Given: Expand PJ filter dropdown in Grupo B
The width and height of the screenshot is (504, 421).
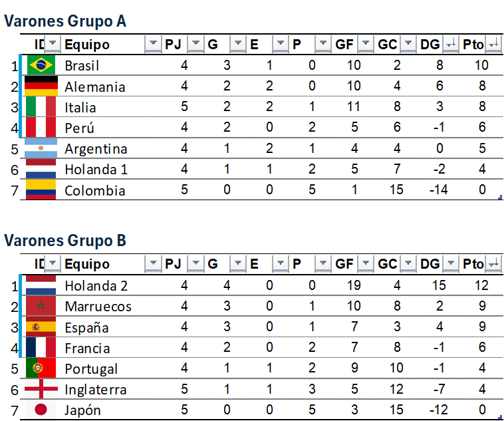Looking at the screenshot, I should [x=195, y=264].
